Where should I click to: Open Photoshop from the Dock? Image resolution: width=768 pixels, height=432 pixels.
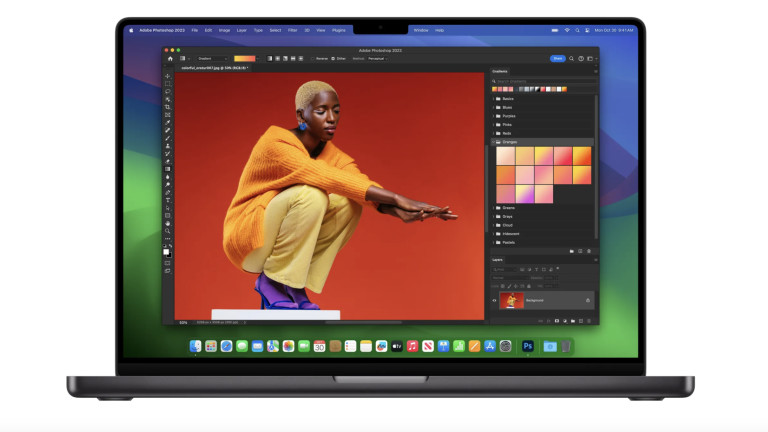point(527,346)
